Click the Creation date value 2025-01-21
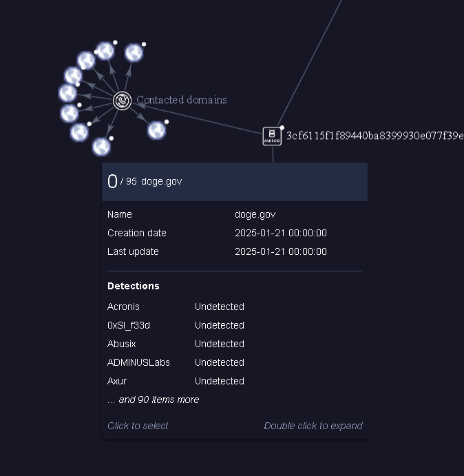464x476 pixels. click(280, 233)
